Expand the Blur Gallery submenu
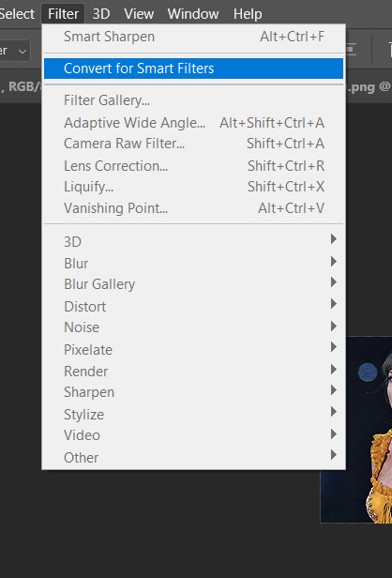The width and height of the screenshot is (392, 578). click(x=193, y=284)
